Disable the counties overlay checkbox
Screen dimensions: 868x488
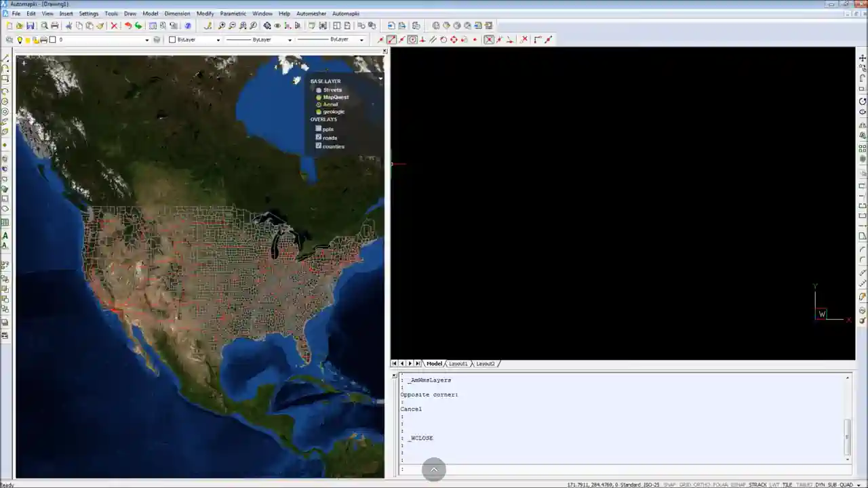(319, 146)
